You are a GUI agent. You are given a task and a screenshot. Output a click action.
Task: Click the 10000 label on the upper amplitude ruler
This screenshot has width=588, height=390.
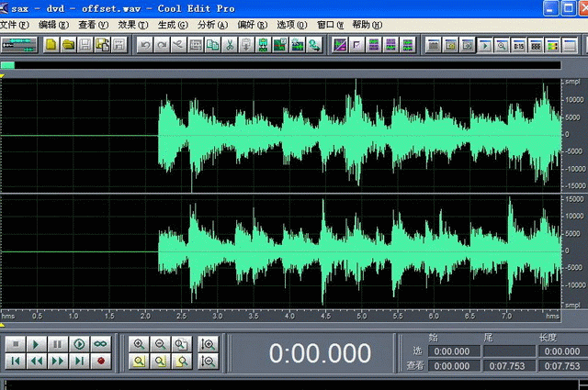pos(574,100)
